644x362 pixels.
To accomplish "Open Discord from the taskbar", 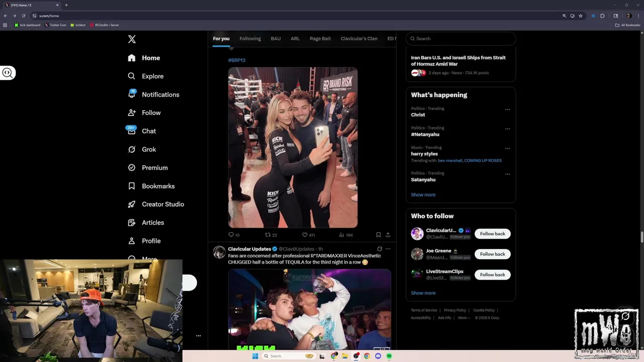I will point(378,356).
